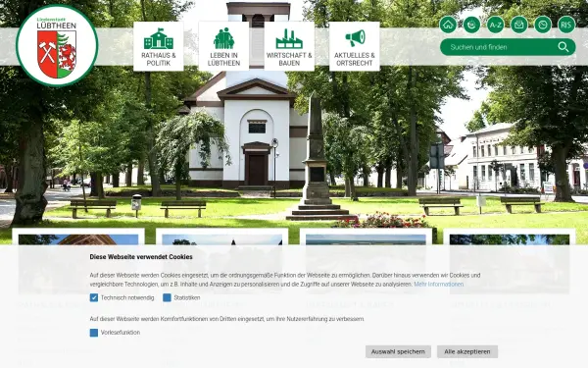Open the Wirtschaft & Bauen menu
Screen dimensions: 588x368
click(x=289, y=46)
